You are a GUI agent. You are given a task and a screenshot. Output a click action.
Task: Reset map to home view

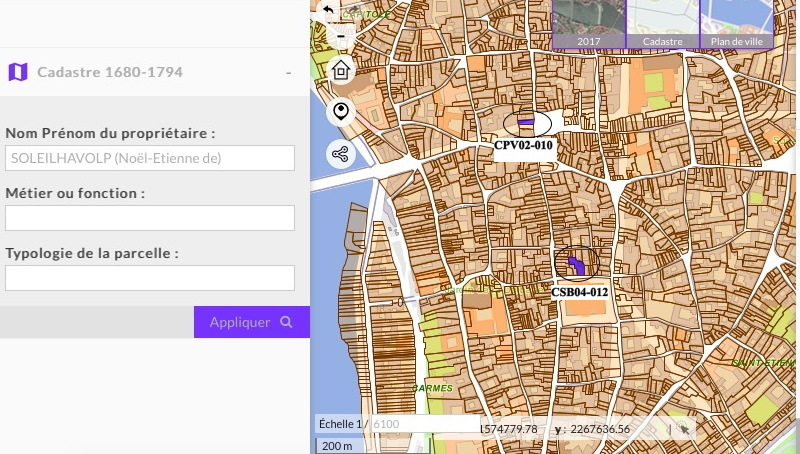pyautogui.click(x=341, y=72)
